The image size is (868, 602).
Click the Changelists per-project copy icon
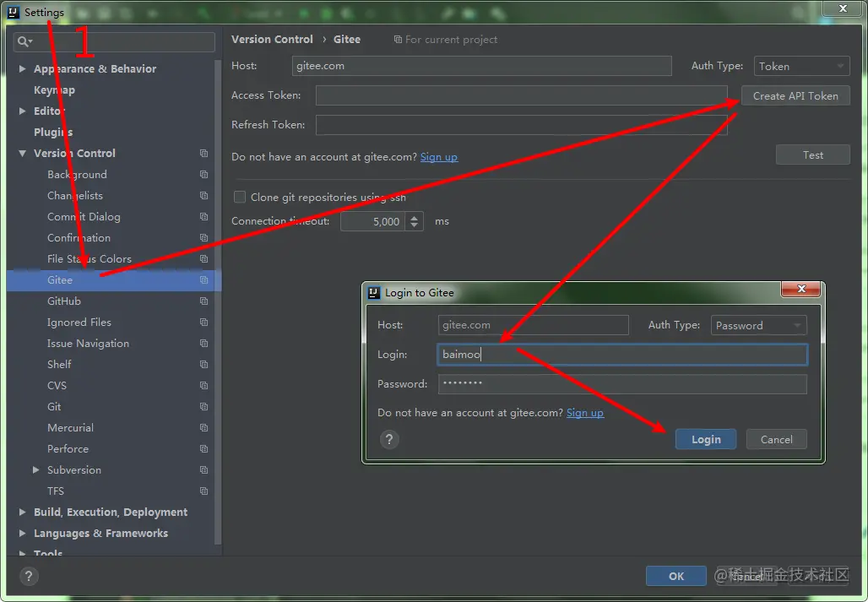pos(203,195)
